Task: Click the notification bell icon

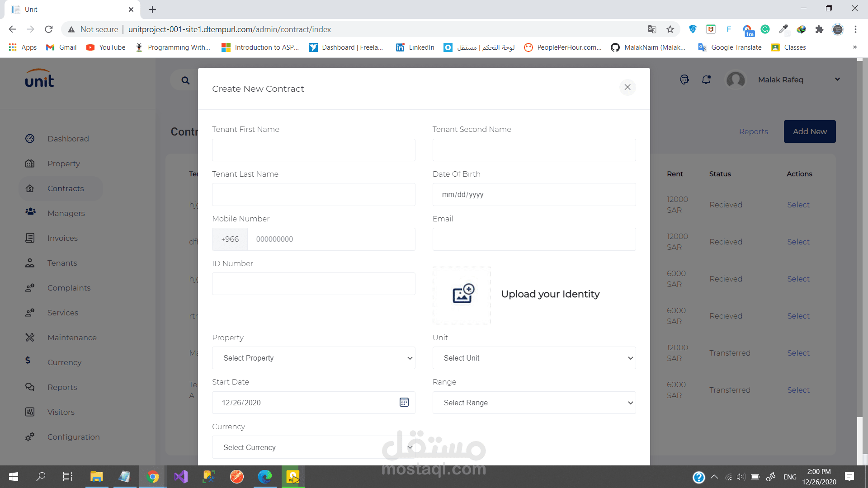Action: 706,80
